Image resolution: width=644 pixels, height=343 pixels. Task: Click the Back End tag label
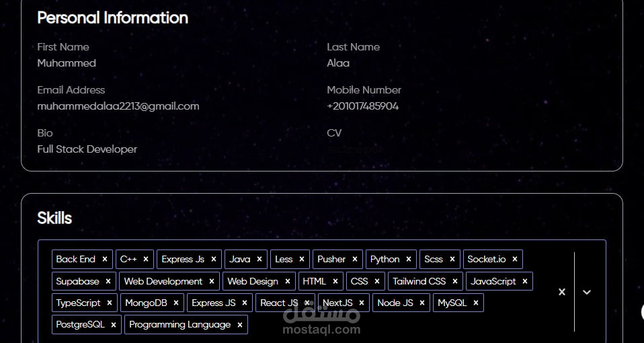coord(75,259)
